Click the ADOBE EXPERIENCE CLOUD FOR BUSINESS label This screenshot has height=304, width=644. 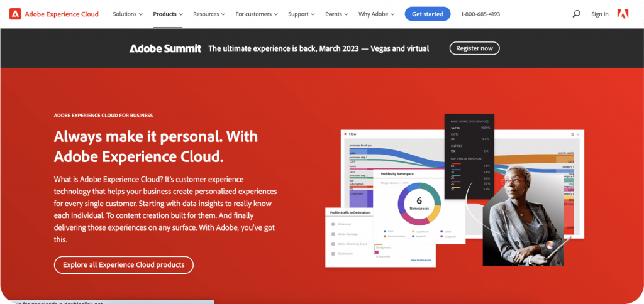[104, 116]
